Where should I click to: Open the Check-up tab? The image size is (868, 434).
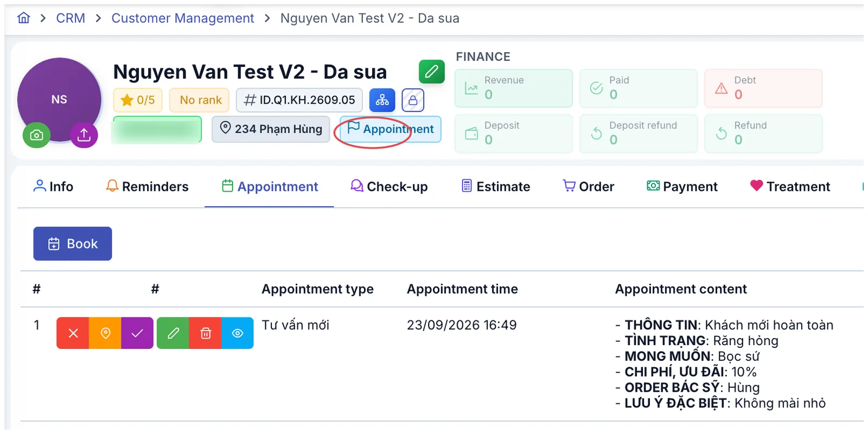(389, 187)
